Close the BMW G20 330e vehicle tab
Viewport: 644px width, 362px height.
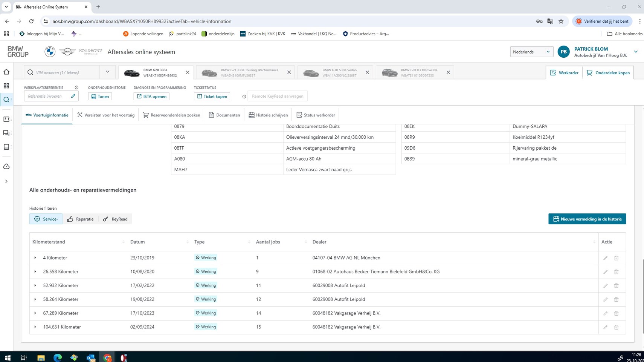pyautogui.click(x=187, y=72)
